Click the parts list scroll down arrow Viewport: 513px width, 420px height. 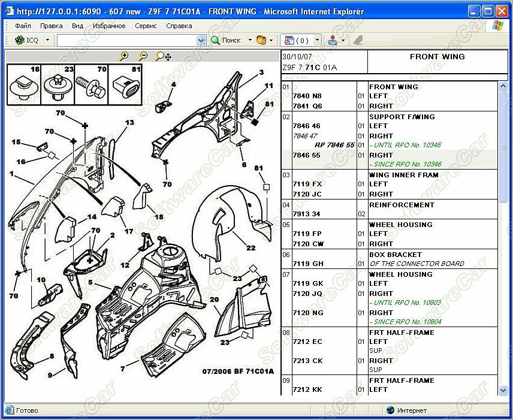[503, 390]
